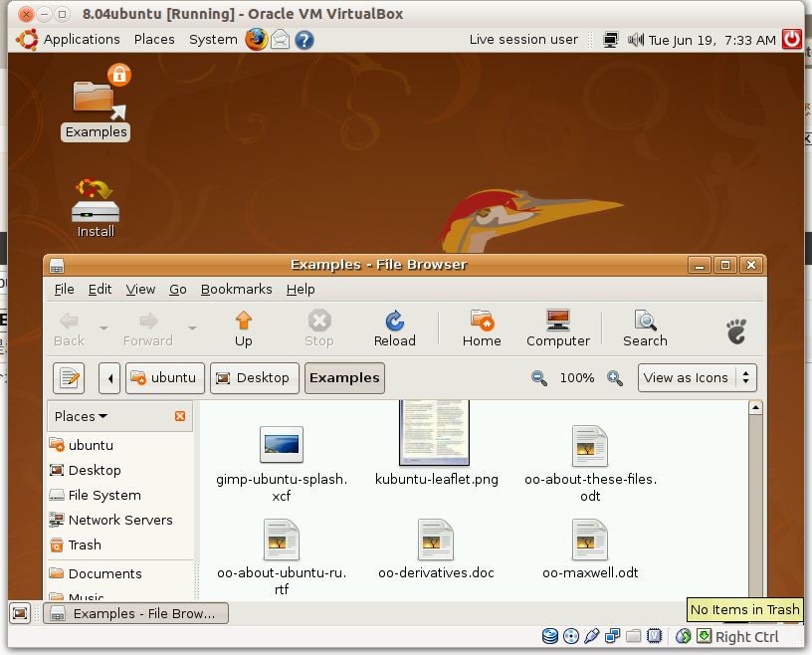The height and width of the screenshot is (655, 812).
Task: Open the Go menu
Action: tap(177, 289)
